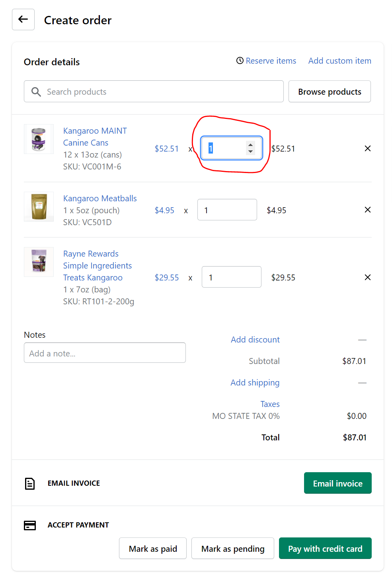Click Rayne Rewards treats bag thumbnail

39,262
